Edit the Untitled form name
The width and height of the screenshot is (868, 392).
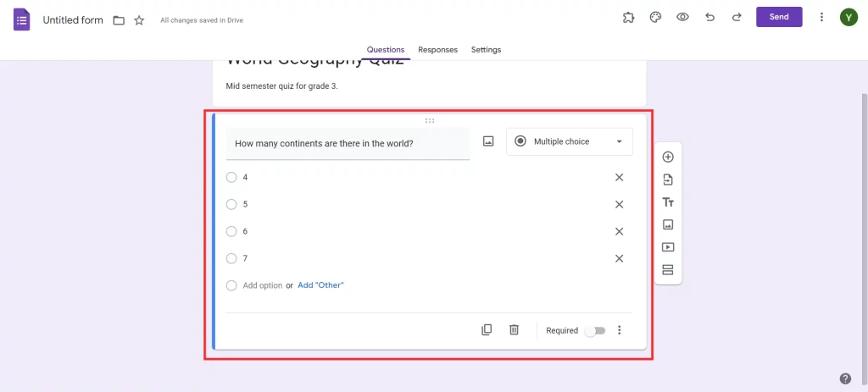point(73,20)
